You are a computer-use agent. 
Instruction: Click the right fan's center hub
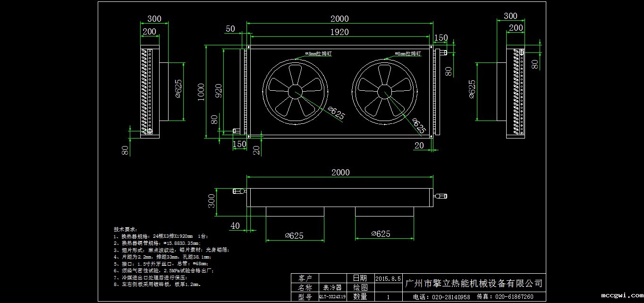385,90
